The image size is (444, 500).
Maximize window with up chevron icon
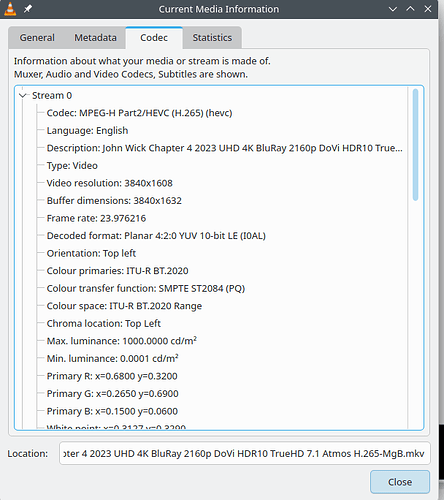410,9
